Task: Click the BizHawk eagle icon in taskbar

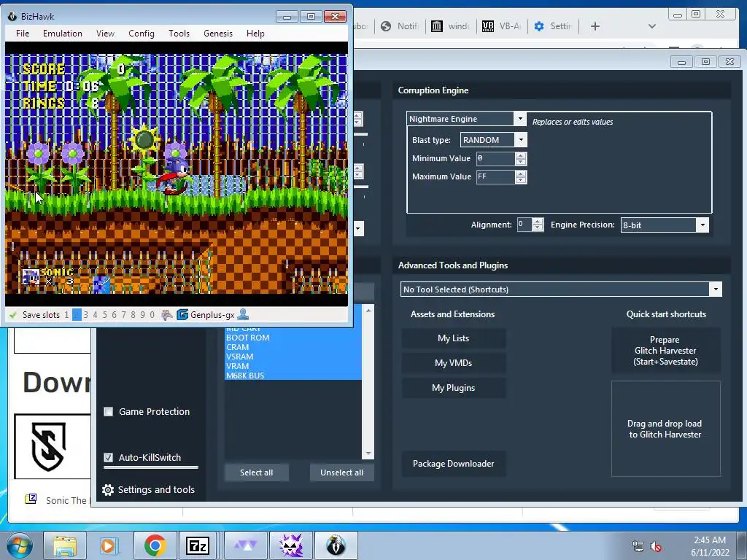Action: 336,545
